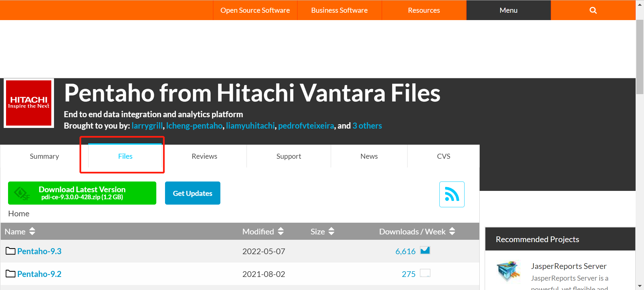Click the Get Updates button

pyautogui.click(x=193, y=193)
